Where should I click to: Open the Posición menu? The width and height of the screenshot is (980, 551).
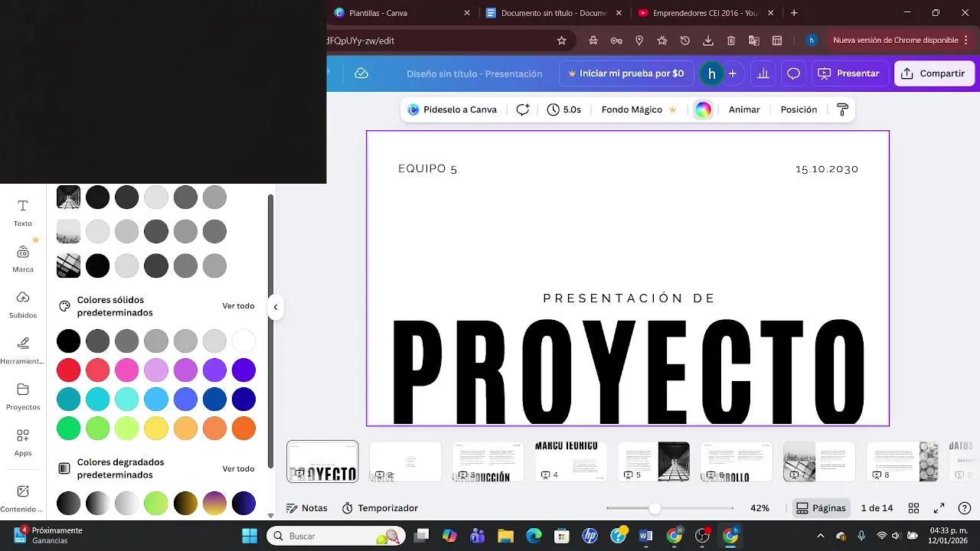tap(799, 109)
